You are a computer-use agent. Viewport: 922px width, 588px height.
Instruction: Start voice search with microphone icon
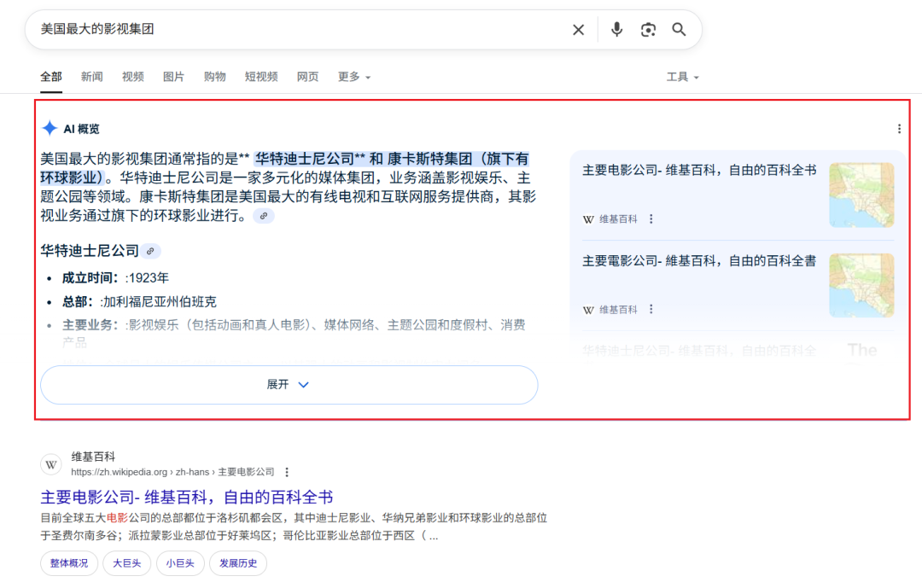616,29
